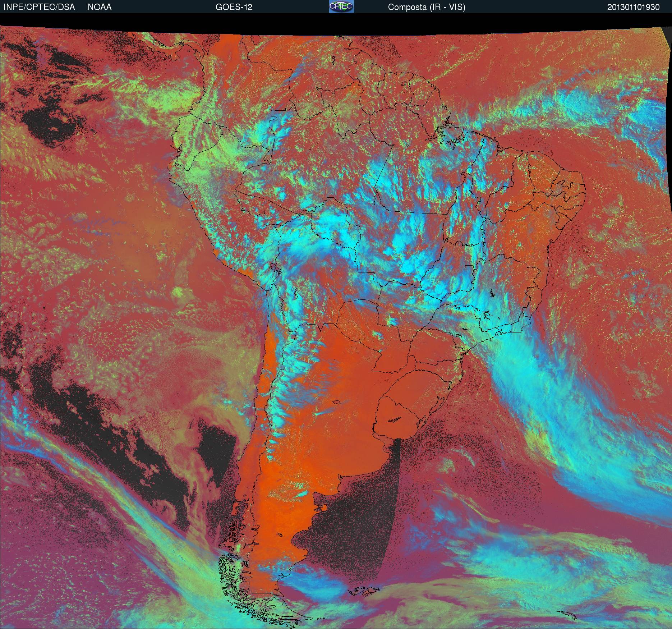Click the GOES-12 satellite label
Screen dimensions: 672x629
tap(234, 7)
